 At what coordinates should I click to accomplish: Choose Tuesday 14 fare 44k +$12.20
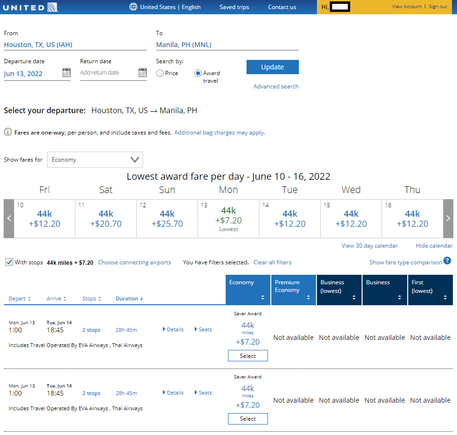pyautogui.click(x=290, y=219)
